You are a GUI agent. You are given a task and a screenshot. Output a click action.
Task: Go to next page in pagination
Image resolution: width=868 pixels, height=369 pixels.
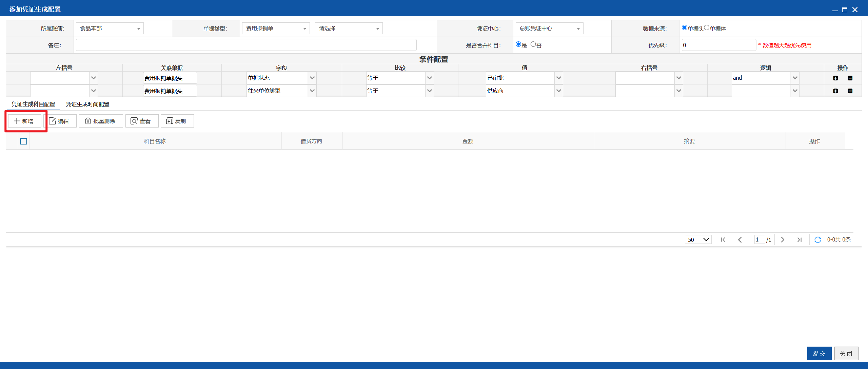(x=783, y=240)
